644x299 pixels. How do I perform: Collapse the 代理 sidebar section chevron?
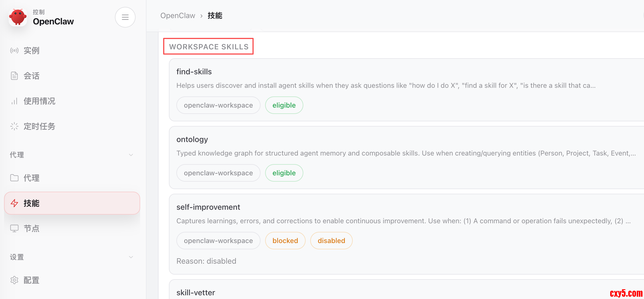[131, 155]
